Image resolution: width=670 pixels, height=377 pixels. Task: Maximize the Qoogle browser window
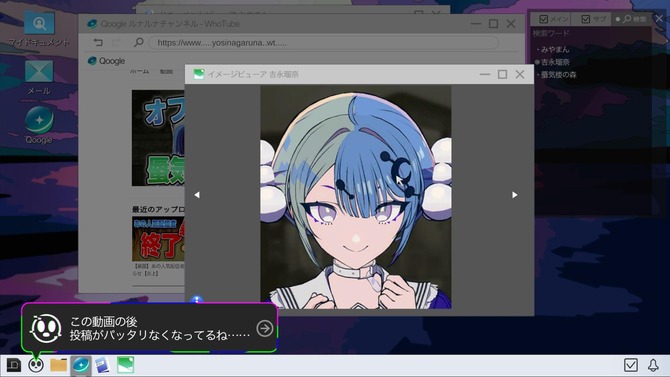pos(494,24)
